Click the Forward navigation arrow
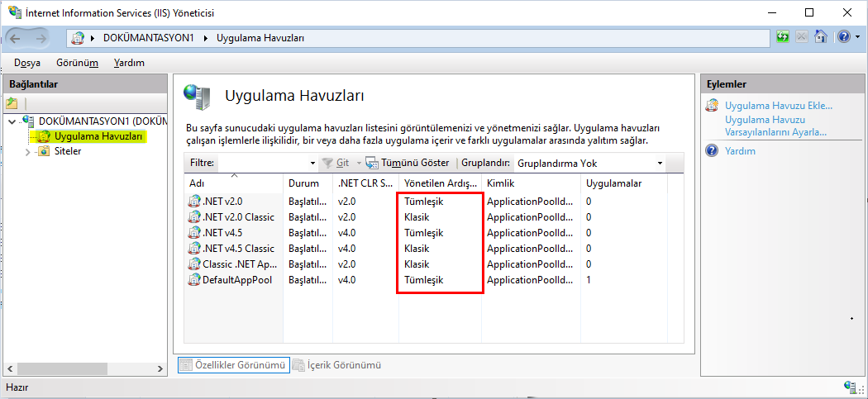Screen dimensions: 868x399 41,38
